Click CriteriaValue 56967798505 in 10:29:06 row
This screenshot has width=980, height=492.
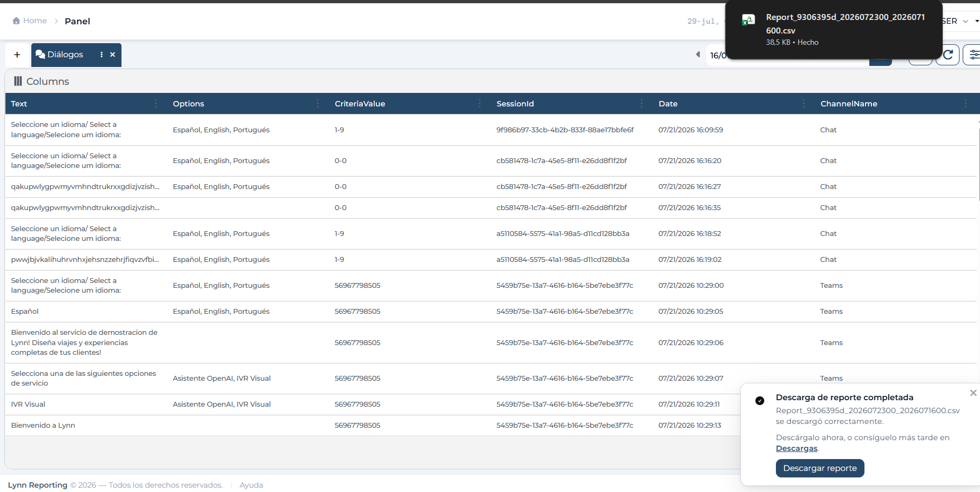[x=357, y=342]
